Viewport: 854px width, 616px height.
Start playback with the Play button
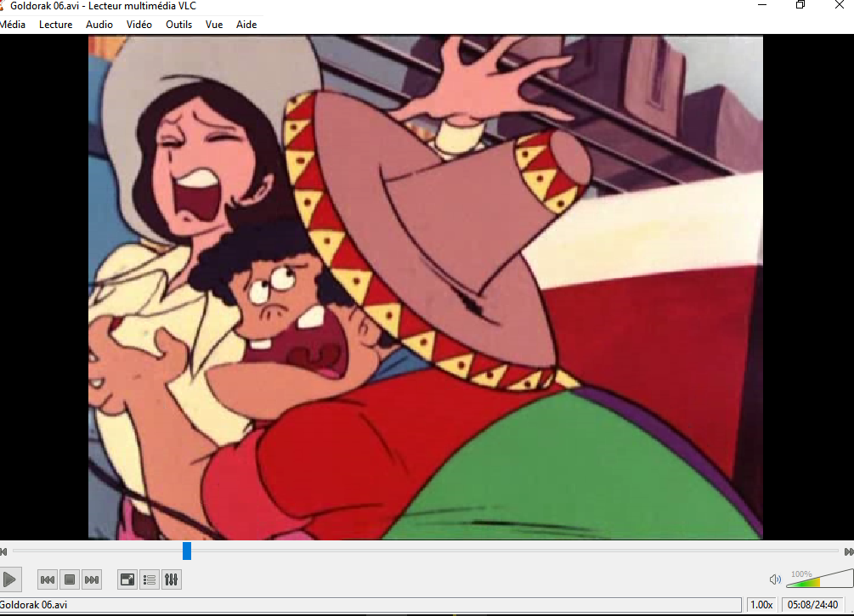pyautogui.click(x=9, y=579)
